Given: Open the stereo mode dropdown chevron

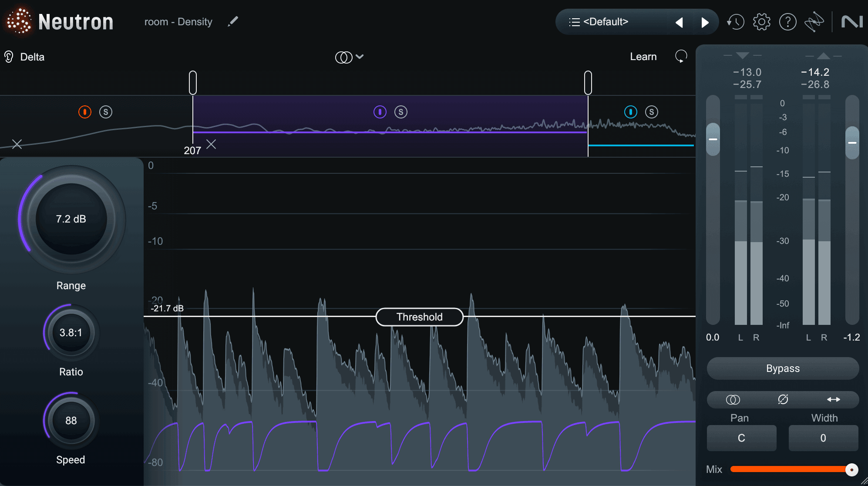Looking at the screenshot, I should [x=360, y=57].
